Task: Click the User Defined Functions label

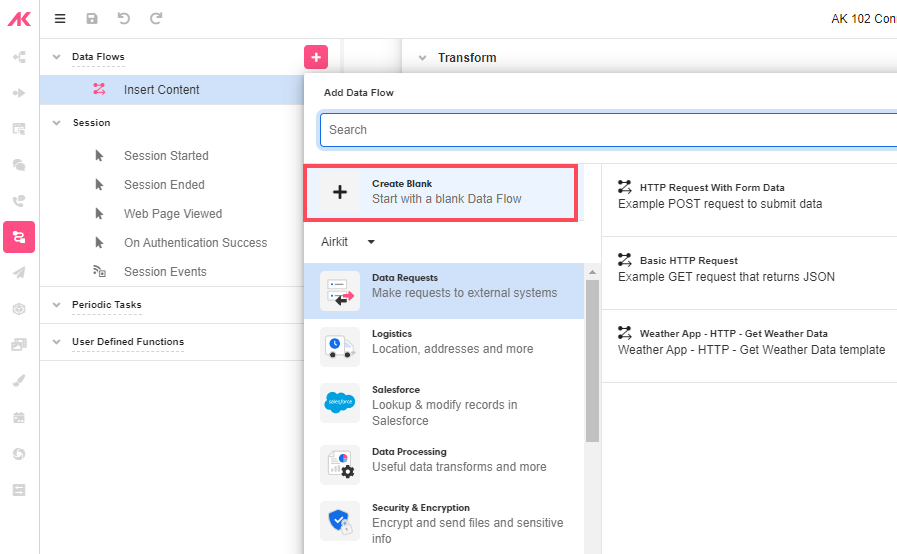Action: coord(128,342)
